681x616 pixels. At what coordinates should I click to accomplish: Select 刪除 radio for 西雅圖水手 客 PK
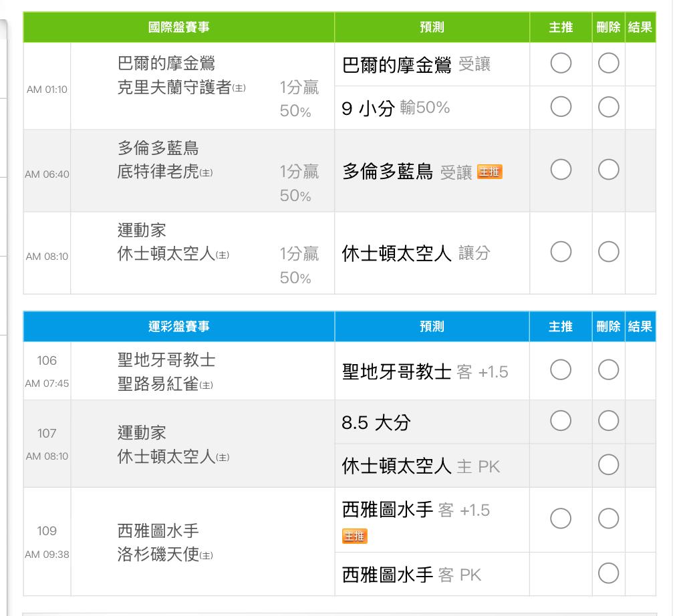click(608, 573)
